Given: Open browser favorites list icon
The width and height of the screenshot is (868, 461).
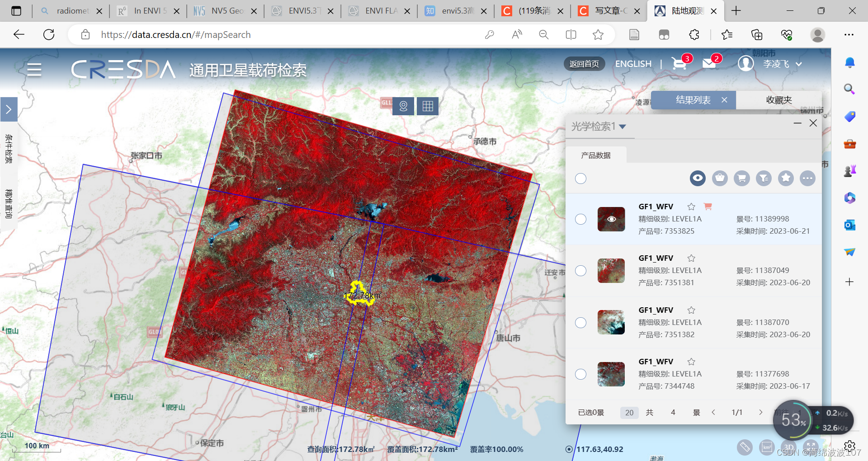Looking at the screenshot, I should (726, 34).
